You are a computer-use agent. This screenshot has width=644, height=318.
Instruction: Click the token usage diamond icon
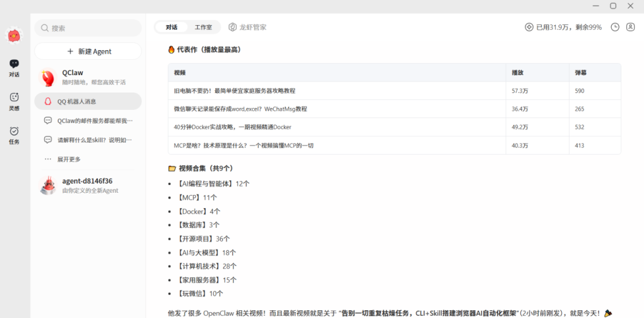pyautogui.click(x=529, y=27)
